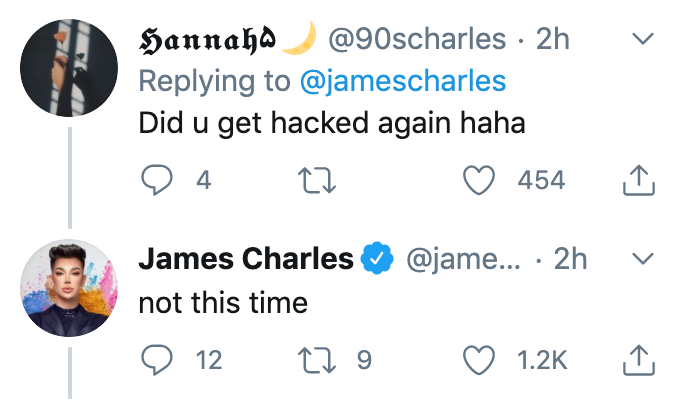Open the timestamp on James Charles' reply
This screenshot has height=402, width=680.
(570, 259)
